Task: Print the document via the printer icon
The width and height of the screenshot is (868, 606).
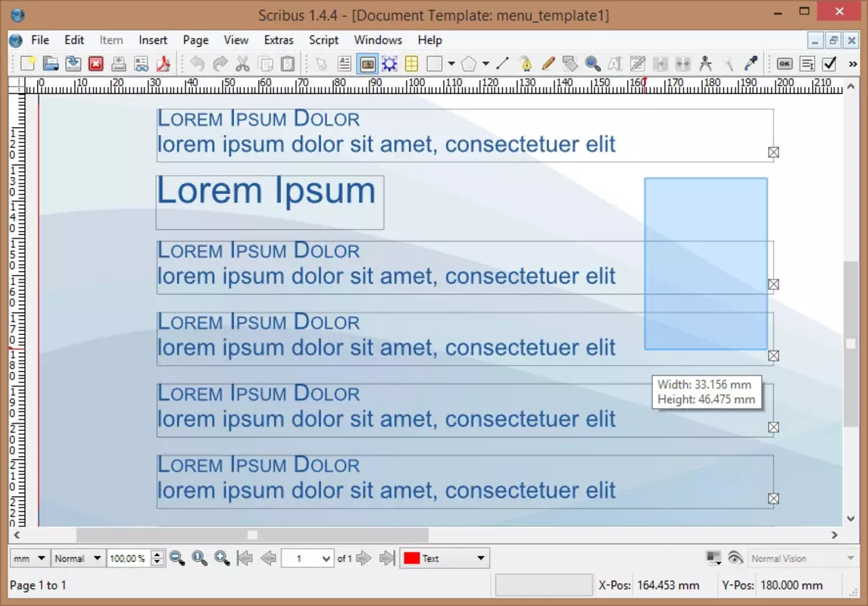Action: [x=118, y=64]
